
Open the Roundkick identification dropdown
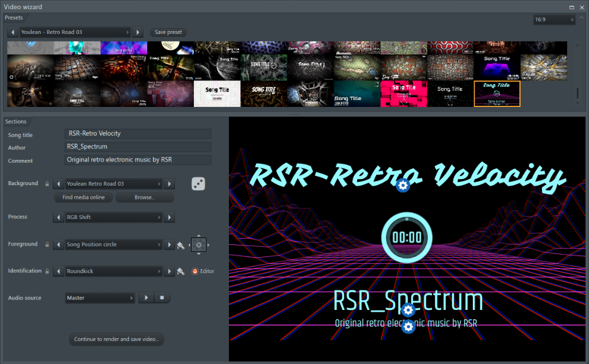click(x=113, y=271)
